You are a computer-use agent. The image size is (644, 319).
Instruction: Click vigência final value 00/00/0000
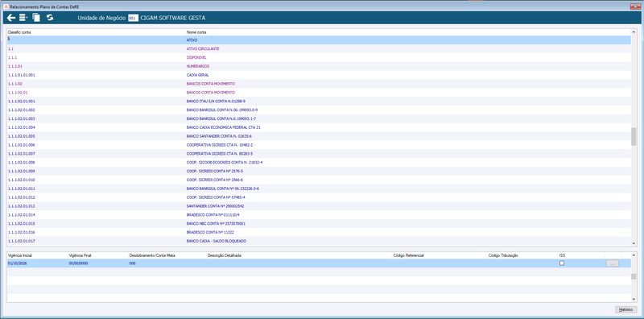tap(78, 263)
